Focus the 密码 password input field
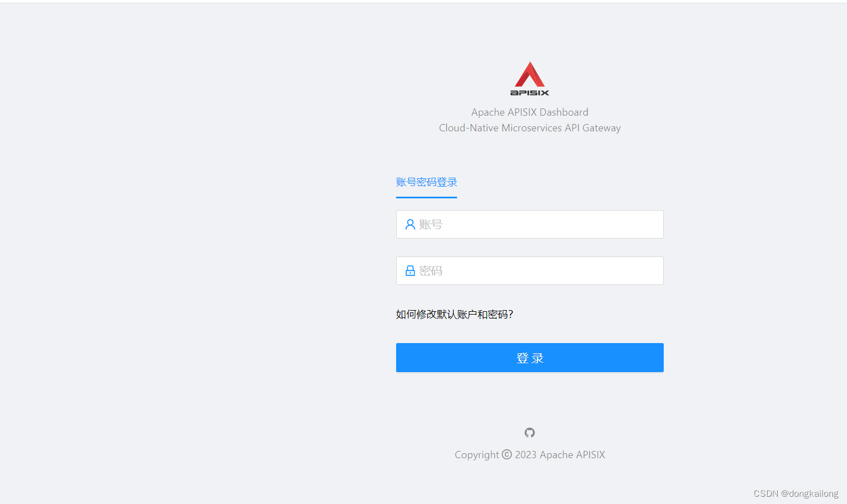 [530, 271]
